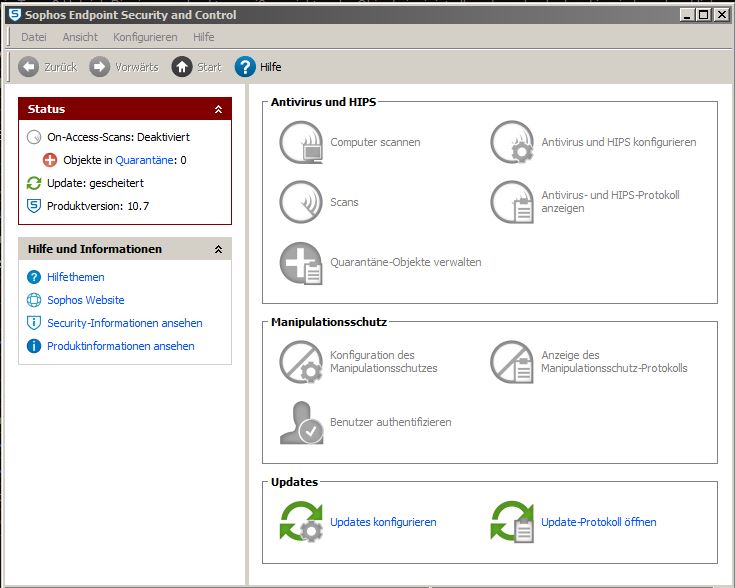Click the Zurück back arrow icon
Viewport: 735px width, 588px height.
29,67
